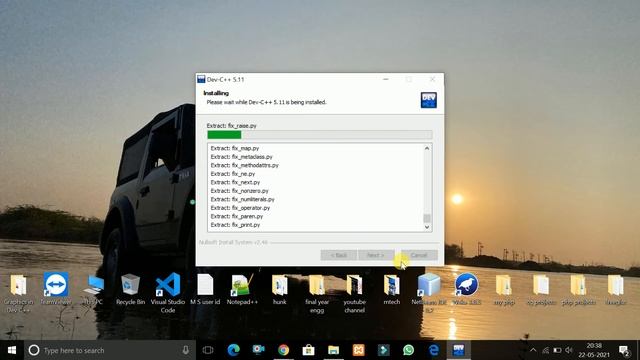Click the installation progress bar
Screen dimensions: 640x360
click(x=320, y=135)
